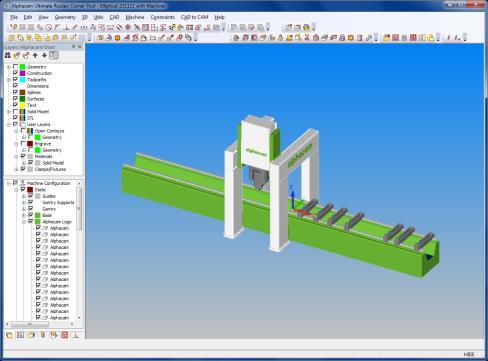Click the pink square icon in right toolbar

395,38
